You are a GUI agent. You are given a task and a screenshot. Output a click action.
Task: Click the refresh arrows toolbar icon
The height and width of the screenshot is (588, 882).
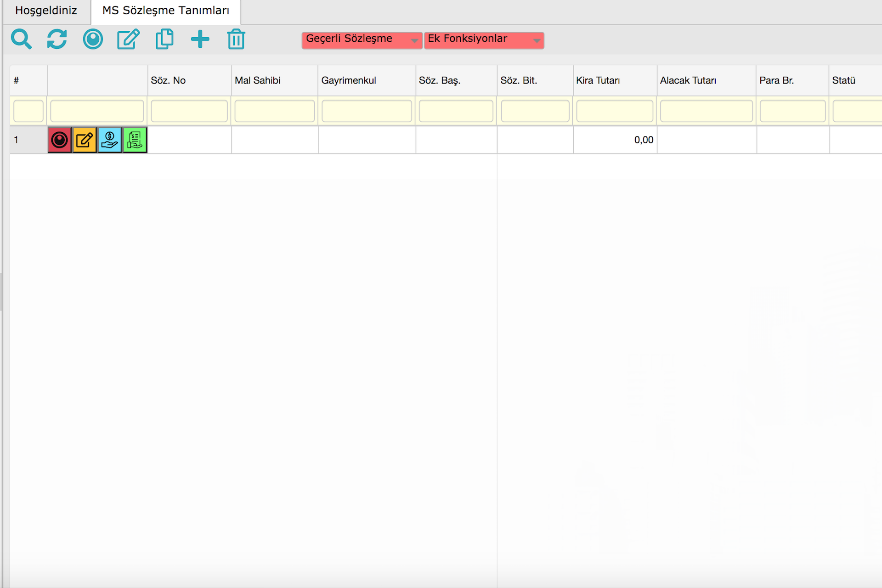57,40
